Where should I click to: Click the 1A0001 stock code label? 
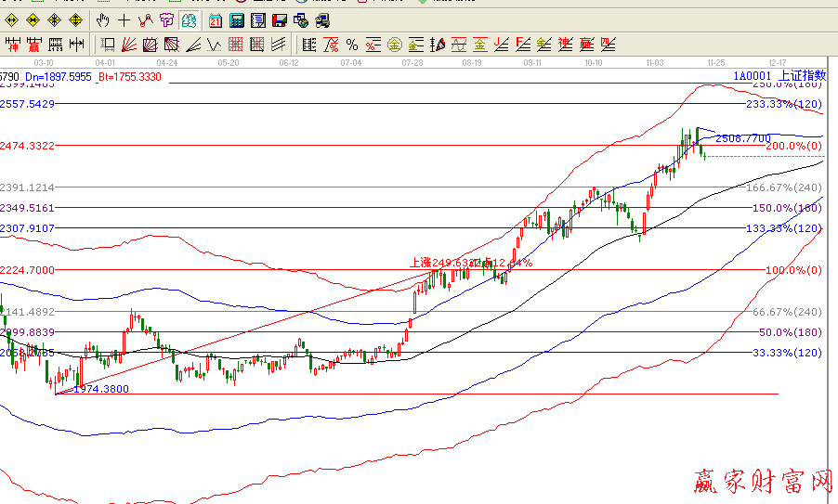click(x=752, y=76)
